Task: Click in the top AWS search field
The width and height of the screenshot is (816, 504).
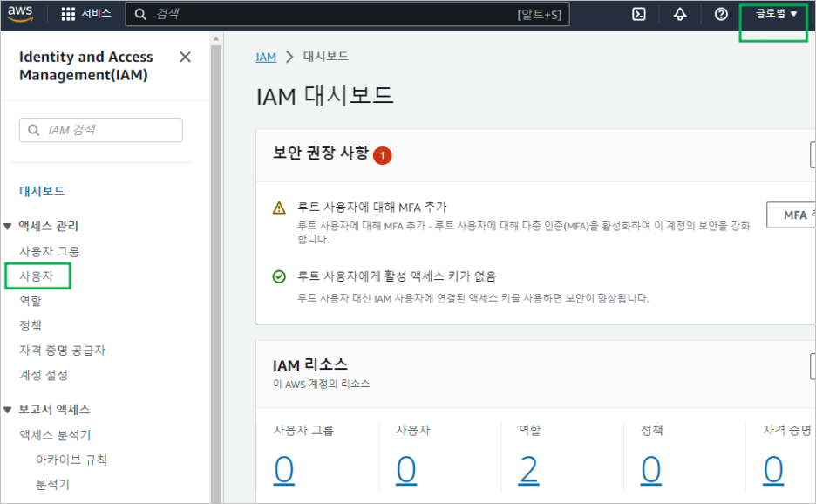Action: click(x=347, y=14)
